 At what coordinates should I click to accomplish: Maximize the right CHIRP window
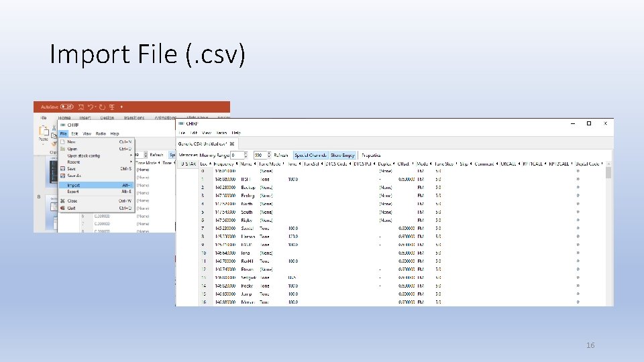pos(589,123)
